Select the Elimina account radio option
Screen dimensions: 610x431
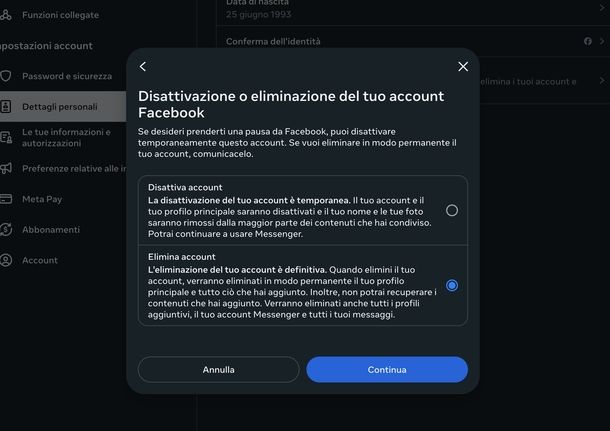coord(452,285)
